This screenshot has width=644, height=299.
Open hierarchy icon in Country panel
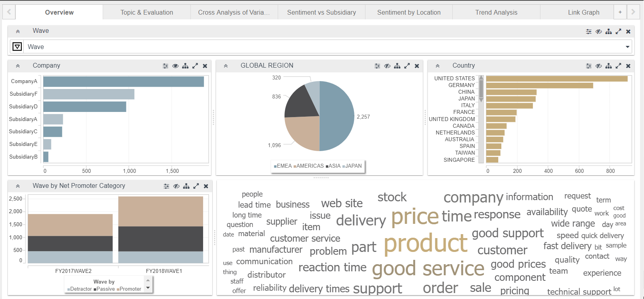click(608, 66)
